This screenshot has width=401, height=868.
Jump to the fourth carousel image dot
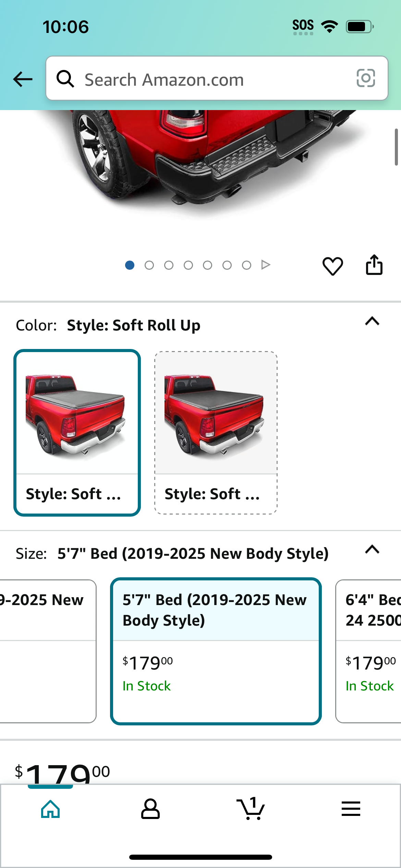pyautogui.click(x=188, y=265)
